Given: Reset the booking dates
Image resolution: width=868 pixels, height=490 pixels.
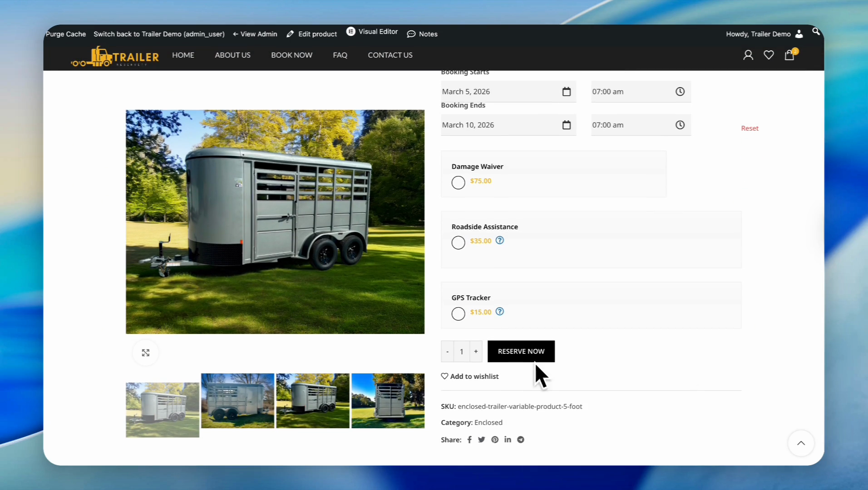Looking at the screenshot, I should [x=750, y=128].
